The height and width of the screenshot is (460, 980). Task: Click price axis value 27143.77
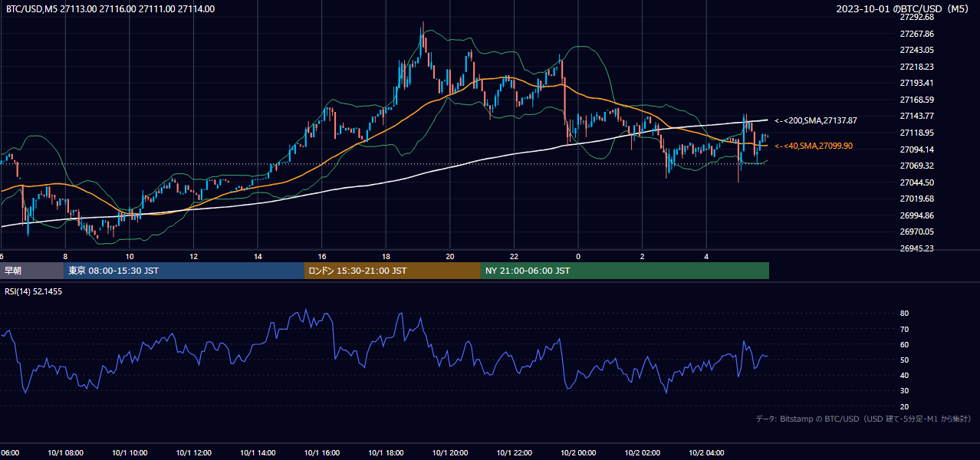917,116
